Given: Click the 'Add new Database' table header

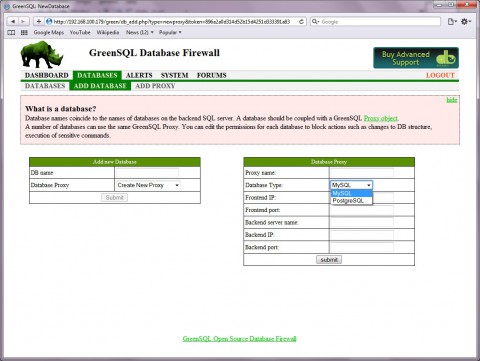Looking at the screenshot, I should coord(115,162).
